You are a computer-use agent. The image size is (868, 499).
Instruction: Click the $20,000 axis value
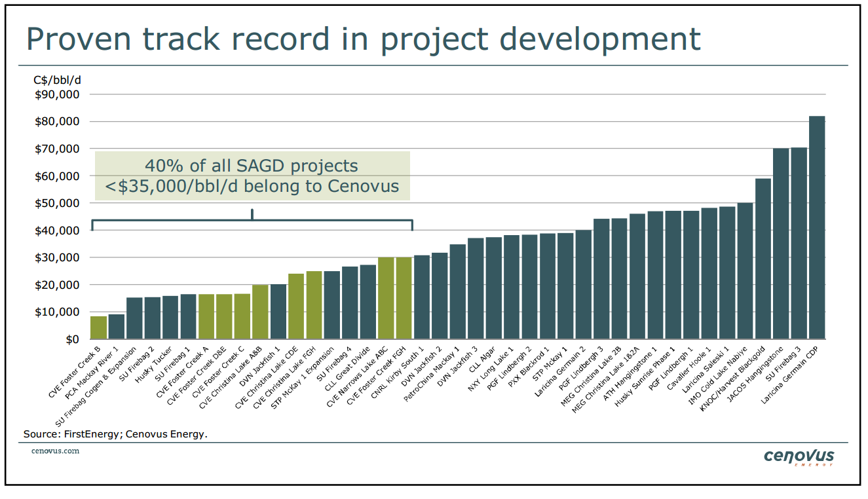[x=56, y=285]
